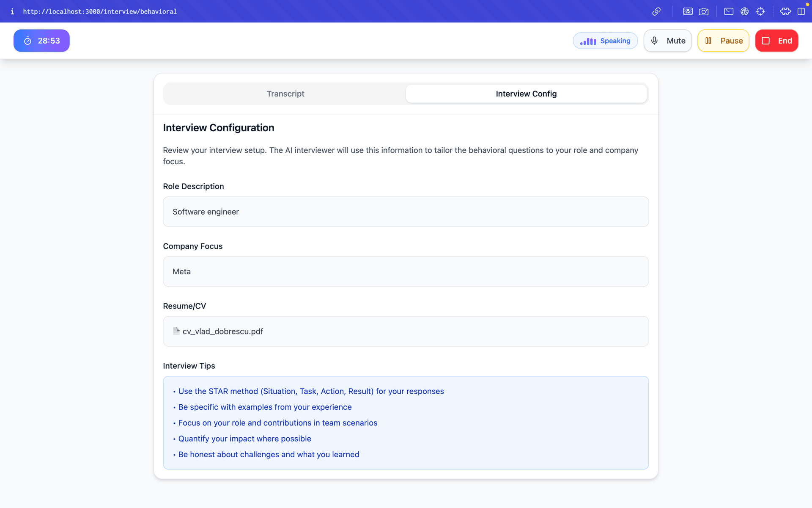The image size is (812, 508).
Task: Open the terminal icon in the top bar
Action: (729, 11)
